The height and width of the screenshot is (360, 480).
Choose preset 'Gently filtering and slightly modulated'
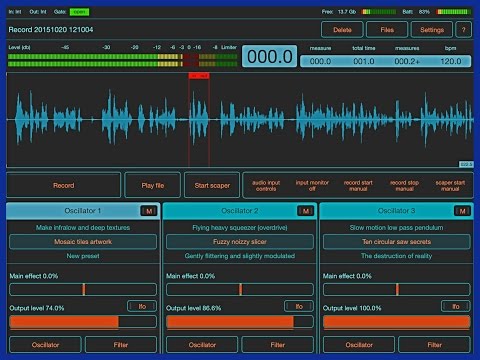[x=240, y=256]
